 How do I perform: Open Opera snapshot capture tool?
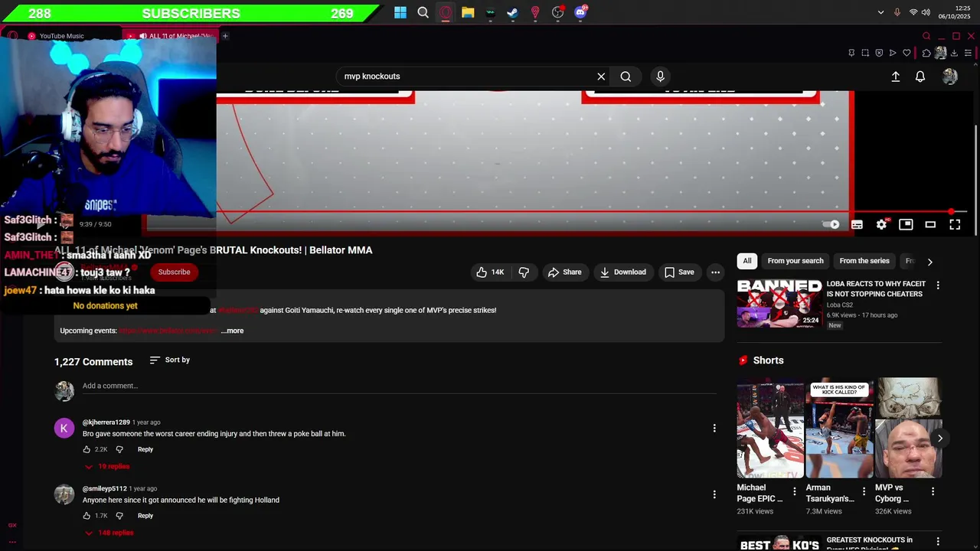tap(865, 53)
